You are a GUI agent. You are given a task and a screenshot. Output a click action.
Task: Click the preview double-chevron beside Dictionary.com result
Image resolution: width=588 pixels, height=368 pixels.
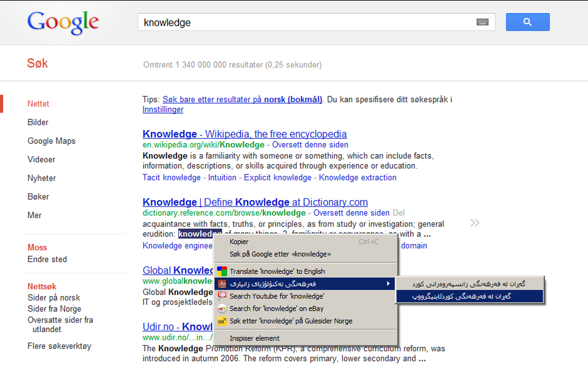[475, 223]
